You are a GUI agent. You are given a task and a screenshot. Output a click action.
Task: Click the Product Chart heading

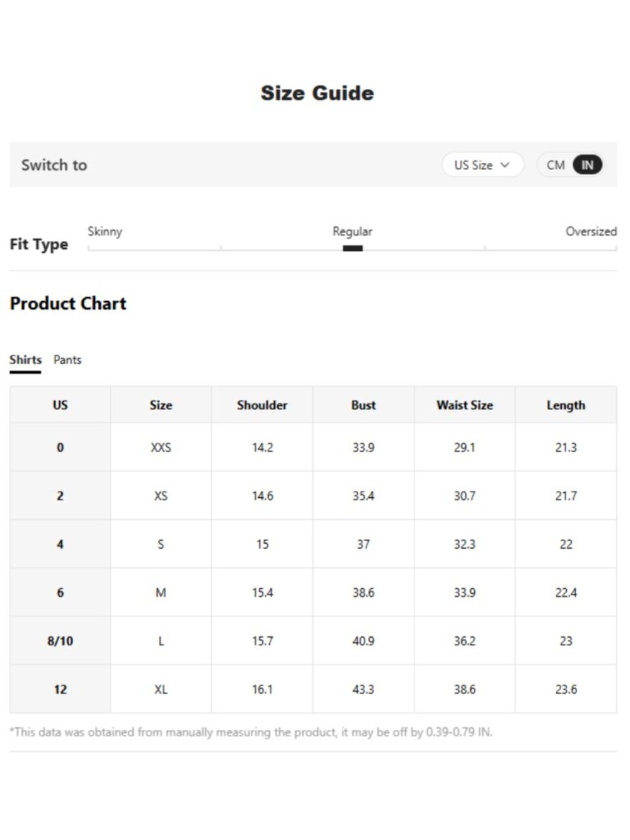68,303
